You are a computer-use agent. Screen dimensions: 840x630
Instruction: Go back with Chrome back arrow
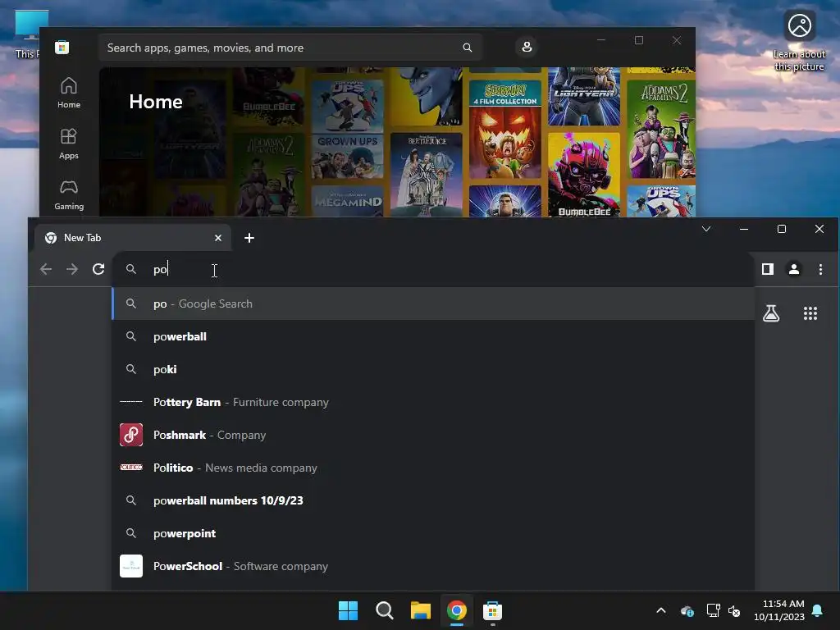pyautogui.click(x=46, y=269)
